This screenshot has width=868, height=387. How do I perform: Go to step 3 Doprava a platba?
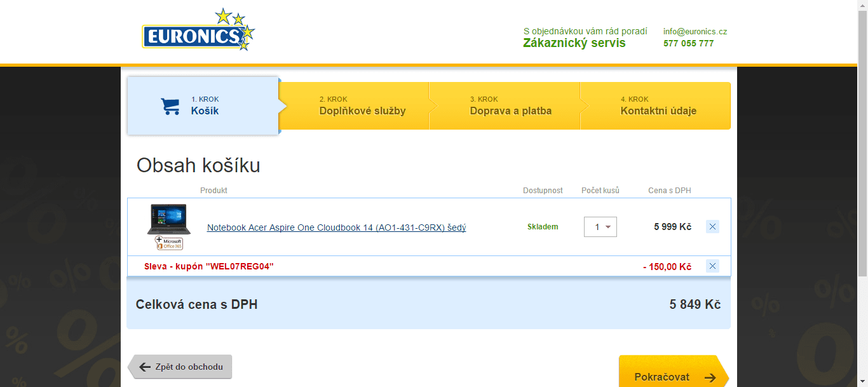(x=505, y=105)
